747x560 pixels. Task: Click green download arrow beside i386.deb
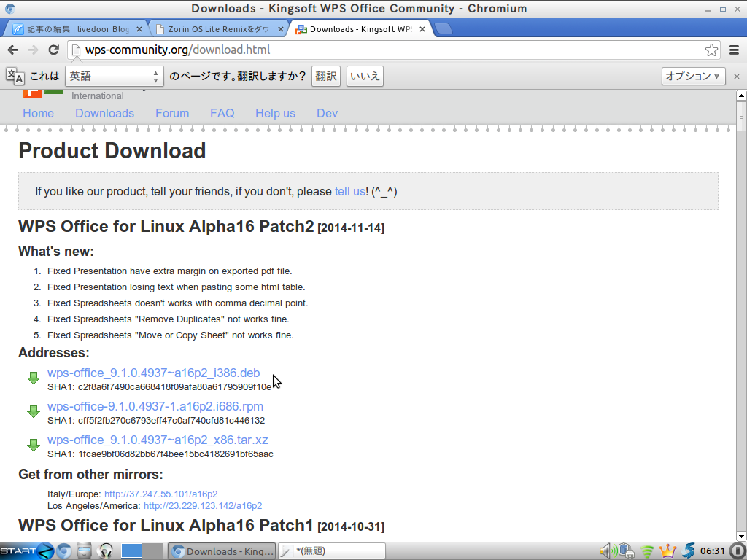point(34,378)
